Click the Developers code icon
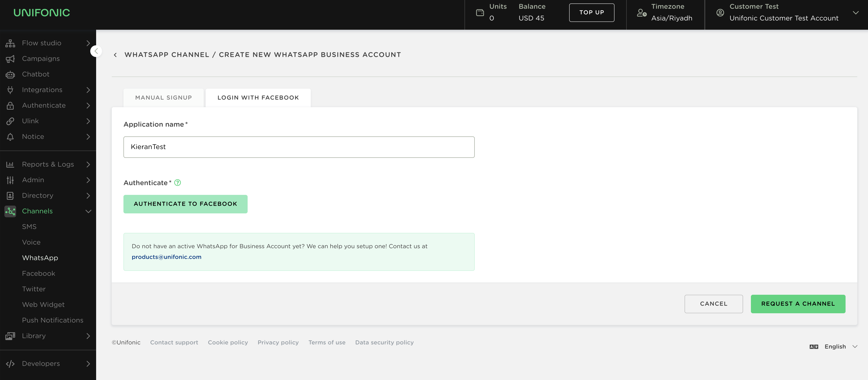868x380 pixels. 10,364
